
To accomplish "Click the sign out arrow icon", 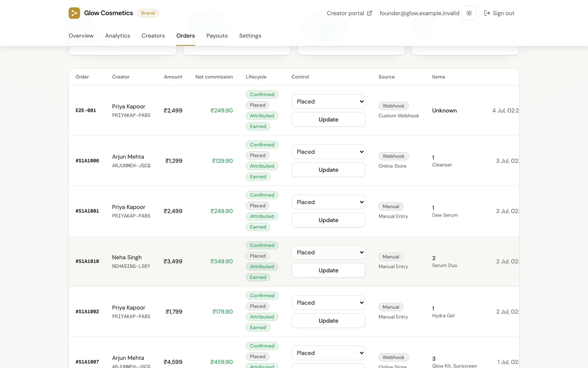I will (487, 13).
